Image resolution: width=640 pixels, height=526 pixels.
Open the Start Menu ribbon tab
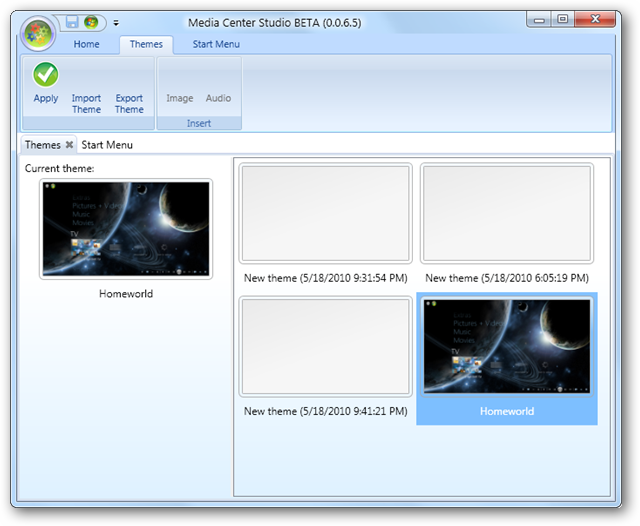216,44
